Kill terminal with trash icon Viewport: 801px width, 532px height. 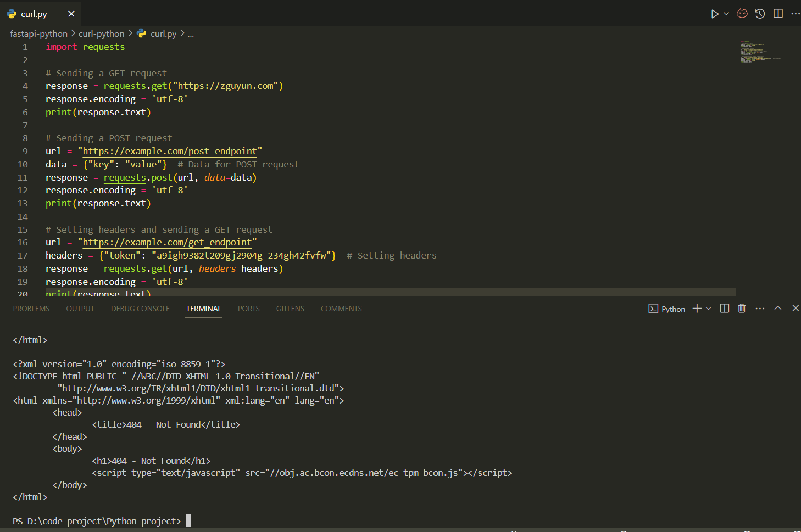pos(742,309)
